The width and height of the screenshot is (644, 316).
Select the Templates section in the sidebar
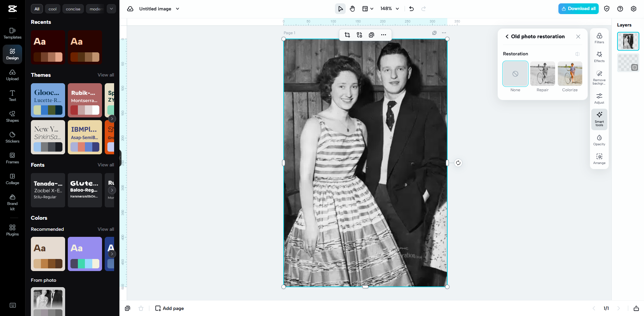(12, 33)
